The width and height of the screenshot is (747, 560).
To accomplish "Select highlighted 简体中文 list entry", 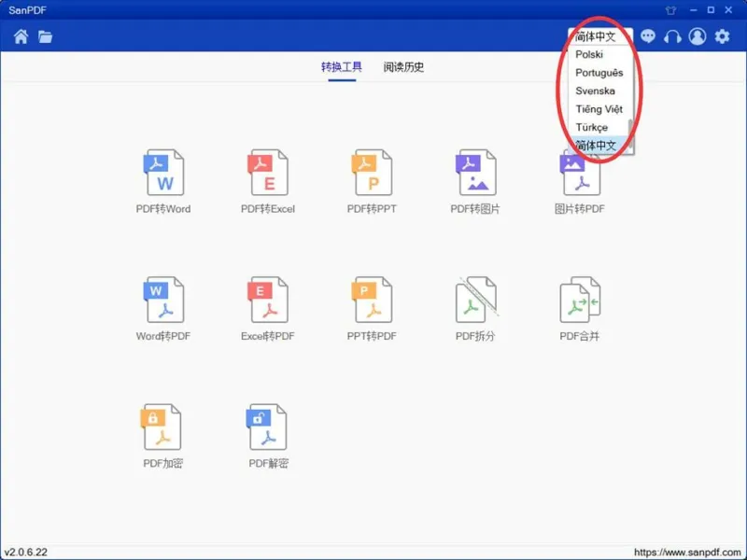I will click(599, 146).
